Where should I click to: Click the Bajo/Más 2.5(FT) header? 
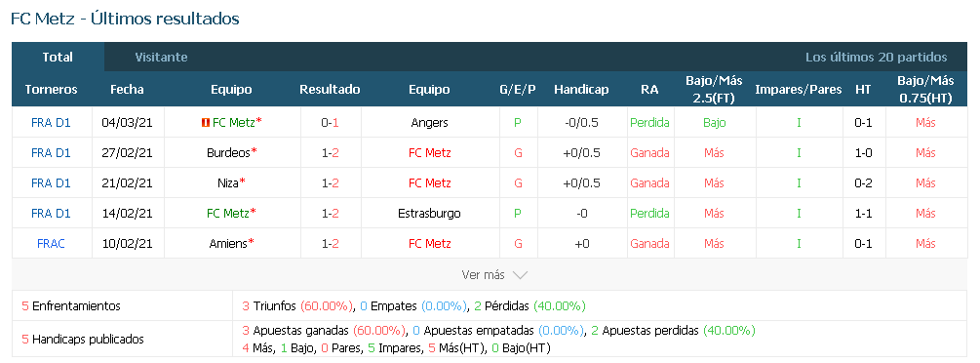(x=714, y=89)
